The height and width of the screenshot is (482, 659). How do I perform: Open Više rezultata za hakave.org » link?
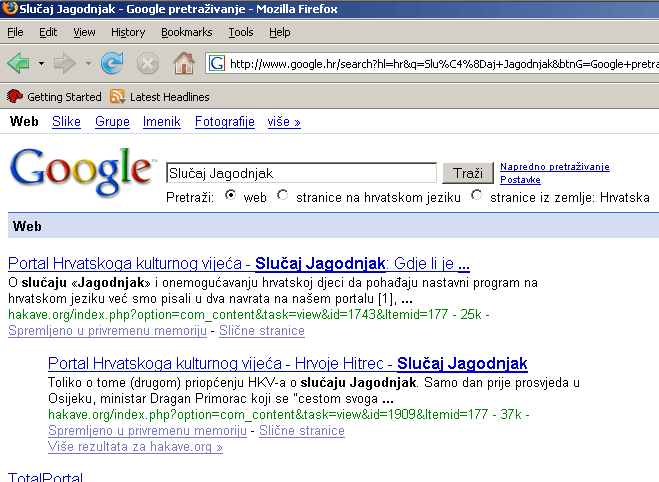pyautogui.click(x=135, y=447)
